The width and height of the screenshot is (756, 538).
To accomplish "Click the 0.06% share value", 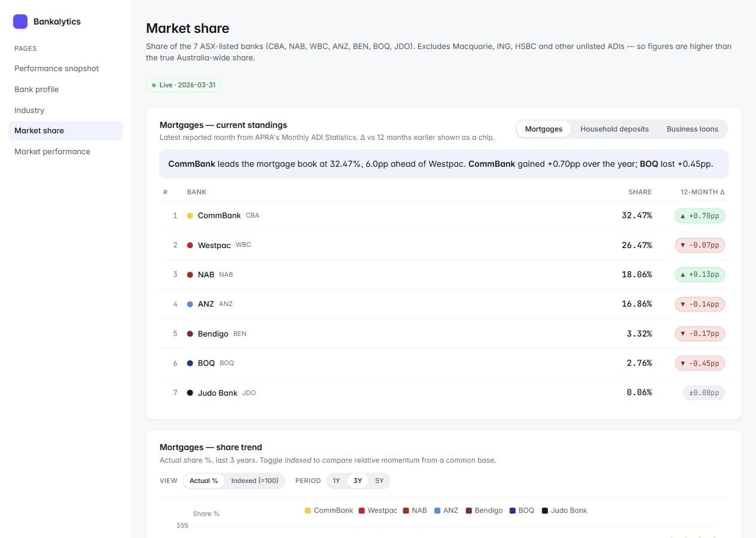I will tap(639, 392).
